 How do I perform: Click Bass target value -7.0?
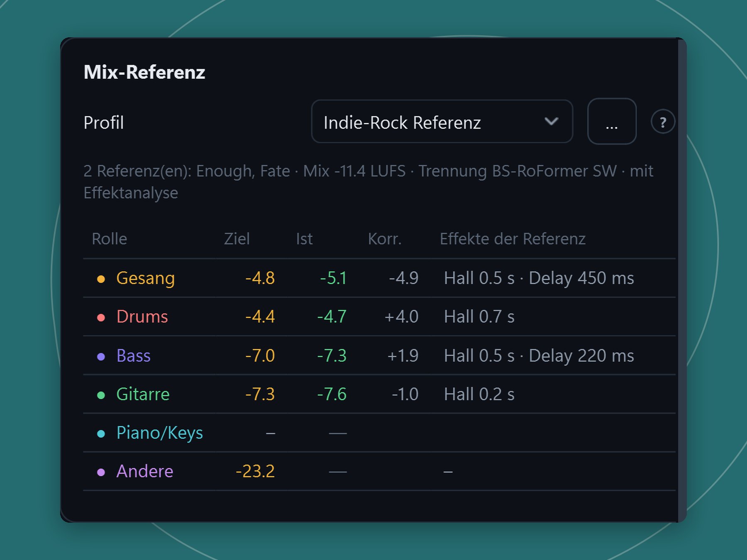[260, 355]
